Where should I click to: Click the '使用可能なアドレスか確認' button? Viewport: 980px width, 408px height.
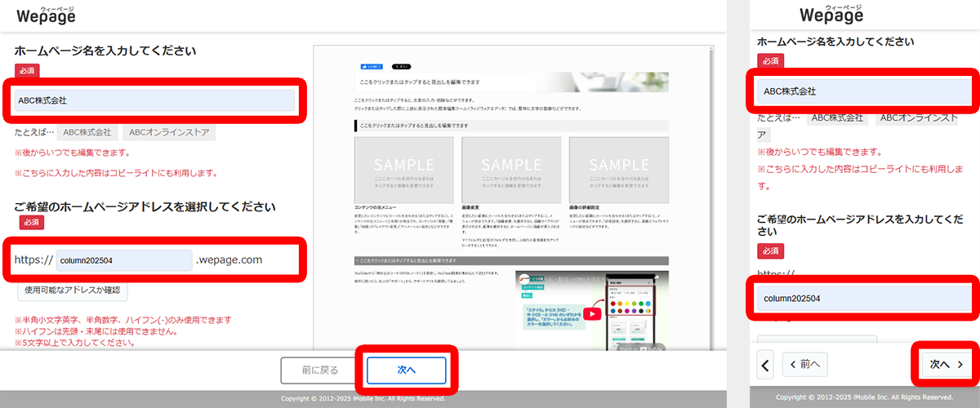tap(73, 290)
